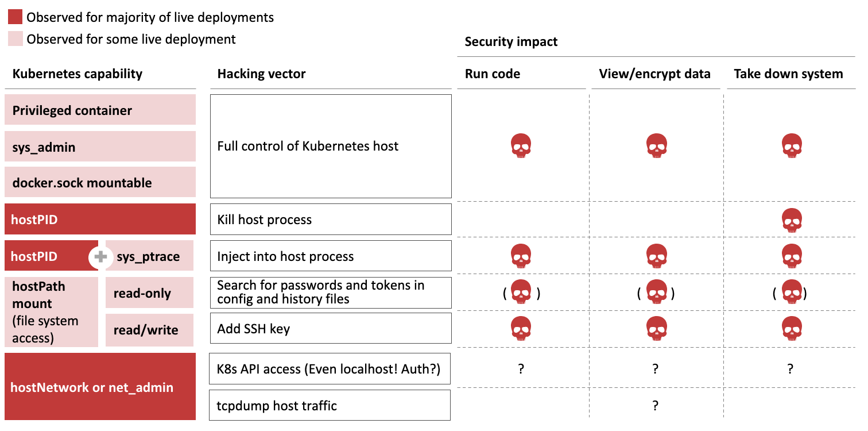
Task: Click the hostNetwork or net_admin block
Action: pyautogui.click(x=100, y=387)
